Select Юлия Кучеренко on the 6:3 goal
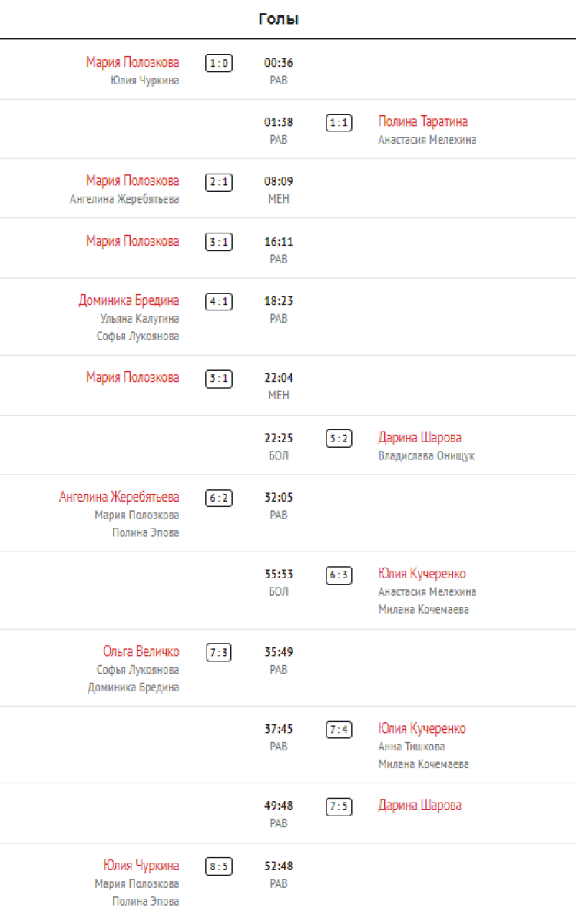Viewport: 576px width, 924px height. tap(422, 574)
